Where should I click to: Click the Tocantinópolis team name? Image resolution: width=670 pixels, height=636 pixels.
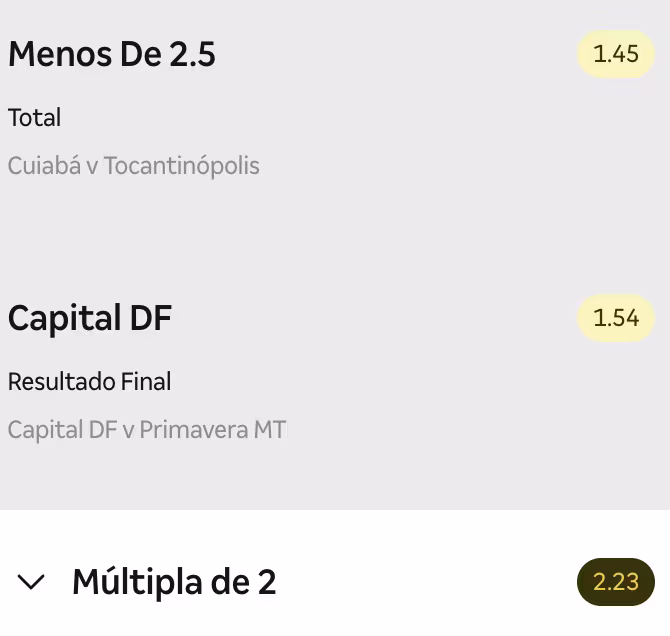(182, 166)
